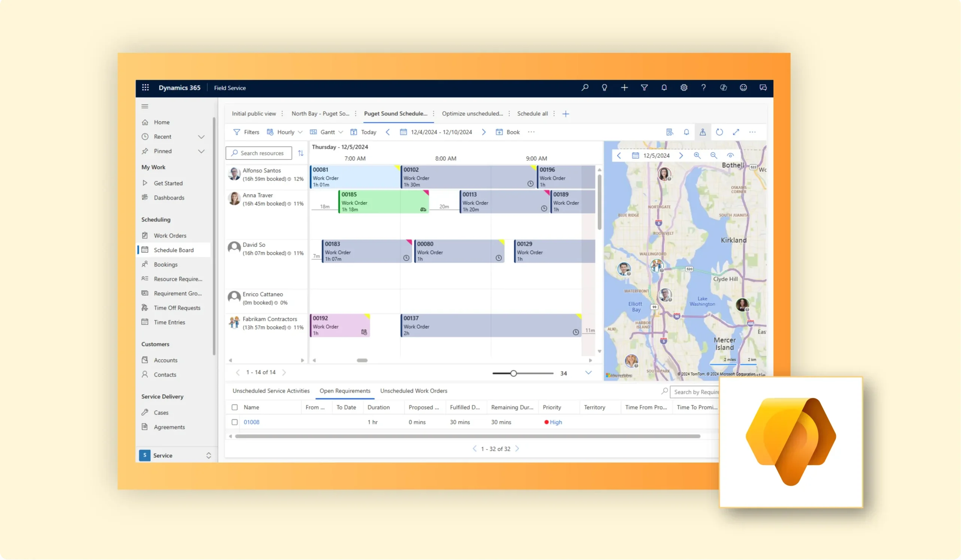Collapse the hamburger navigation menu
961x560 pixels.
[145, 106]
